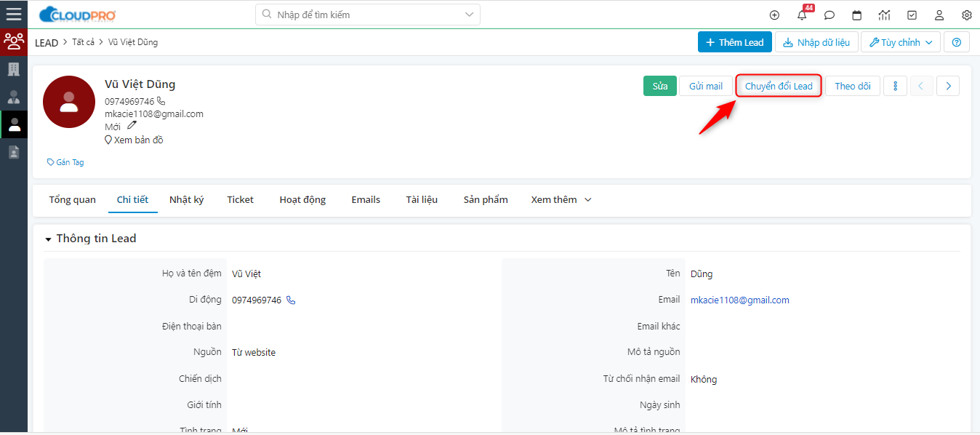Open the Hoạt động tab
980x435 pixels.
[x=302, y=199]
